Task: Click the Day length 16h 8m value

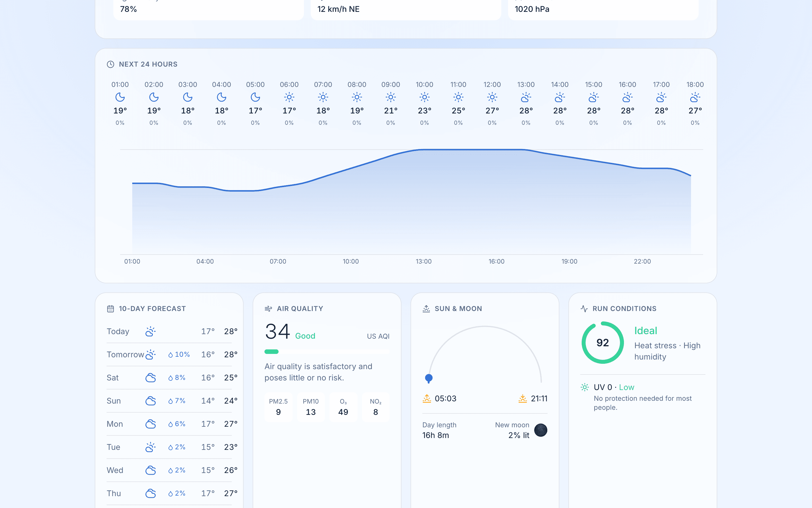Action: click(x=436, y=435)
